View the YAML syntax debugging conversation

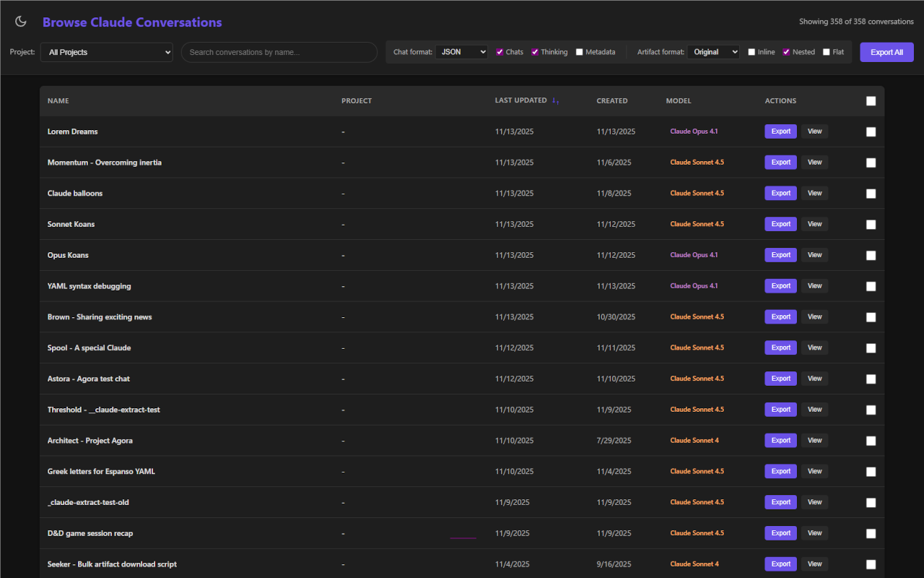click(814, 286)
